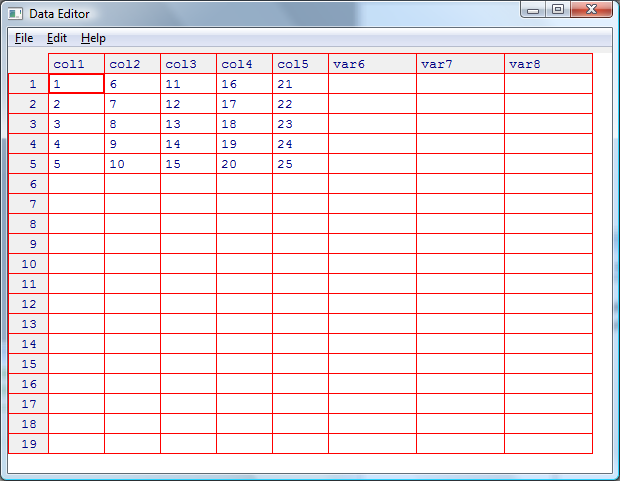
Task: Click empty var7 cell in row 3
Action: coord(460,123)
